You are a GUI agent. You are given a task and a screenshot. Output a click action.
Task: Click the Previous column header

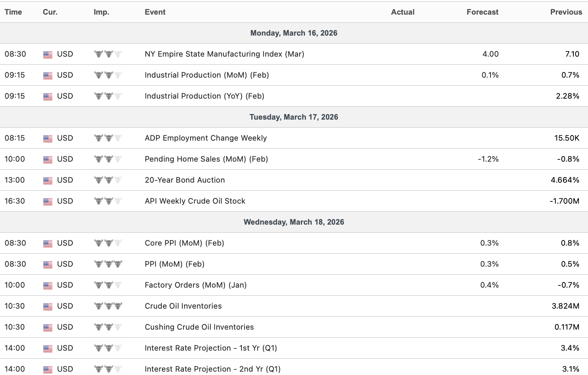566,12
